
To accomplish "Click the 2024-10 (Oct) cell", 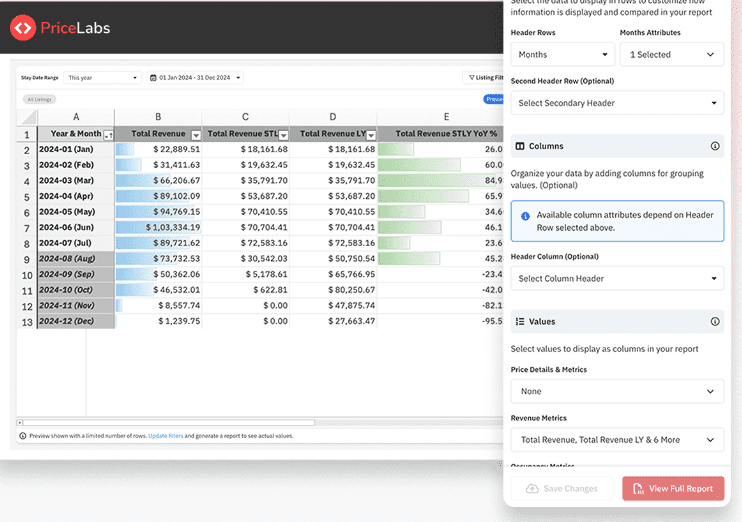I will click(x=76, y=290).
